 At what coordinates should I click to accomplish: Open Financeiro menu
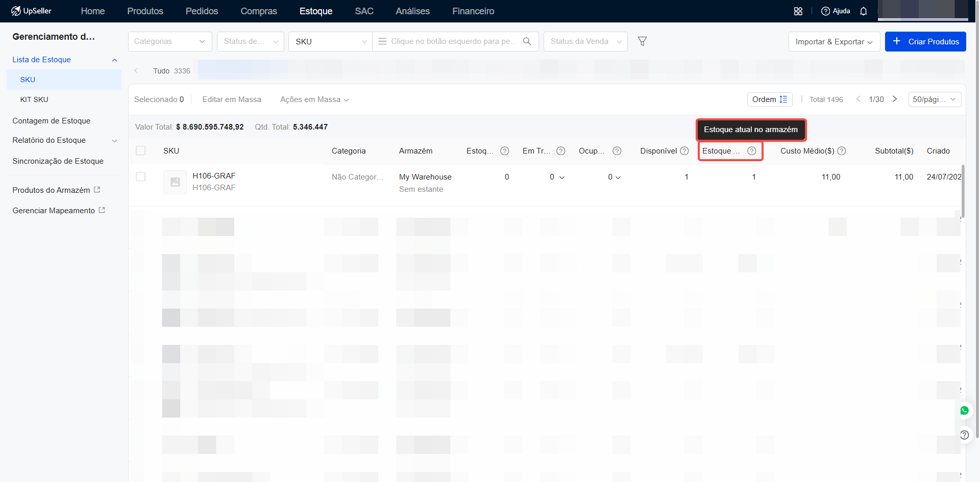tap(473, 11)
